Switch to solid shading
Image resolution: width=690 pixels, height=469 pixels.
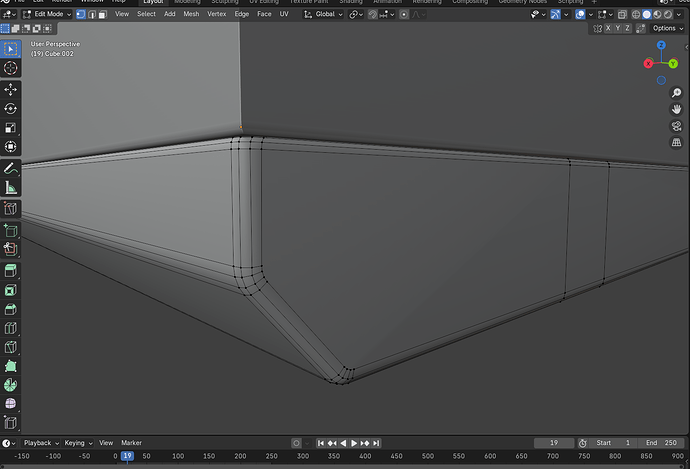(x=646, y=15)
